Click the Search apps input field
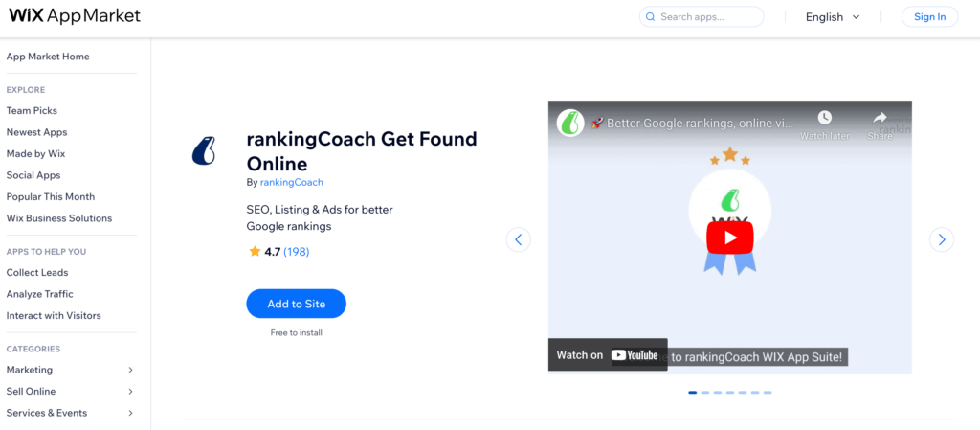 coord(708,17)
